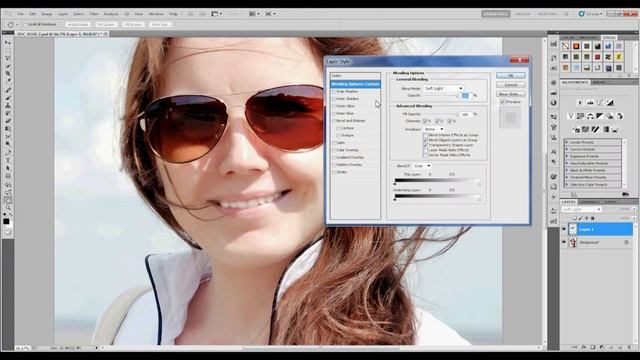
Task: Click the Underlying Layer gradient slider
Action: click(x=437, y=196)
